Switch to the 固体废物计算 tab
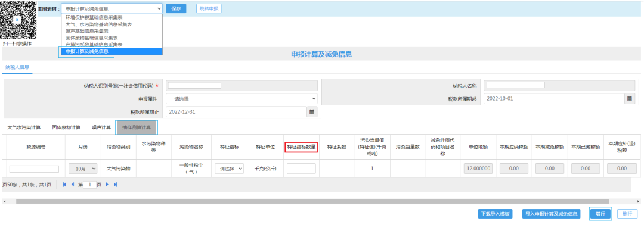Screen dimensions: 644x234 [67, 127]
